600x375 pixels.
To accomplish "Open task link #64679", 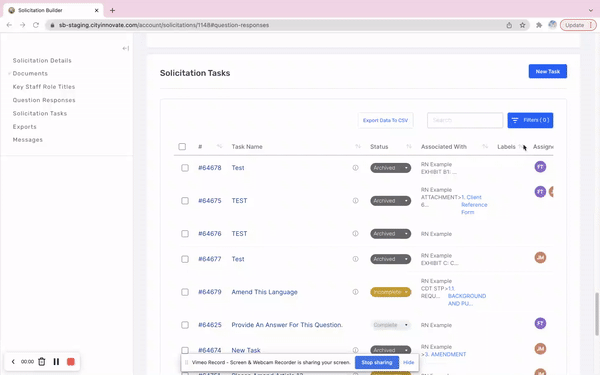I will pyautogui.click(x=210, y=292).
